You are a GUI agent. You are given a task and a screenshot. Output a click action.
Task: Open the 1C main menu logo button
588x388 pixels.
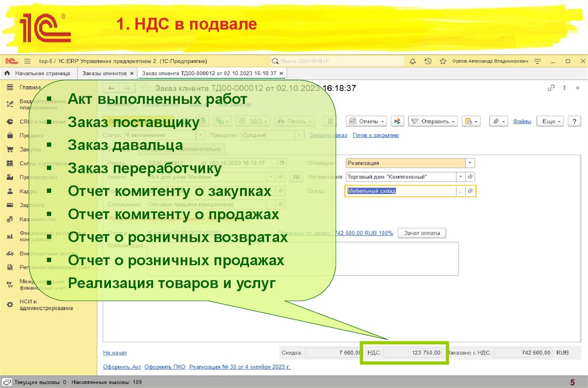[11, 61]
